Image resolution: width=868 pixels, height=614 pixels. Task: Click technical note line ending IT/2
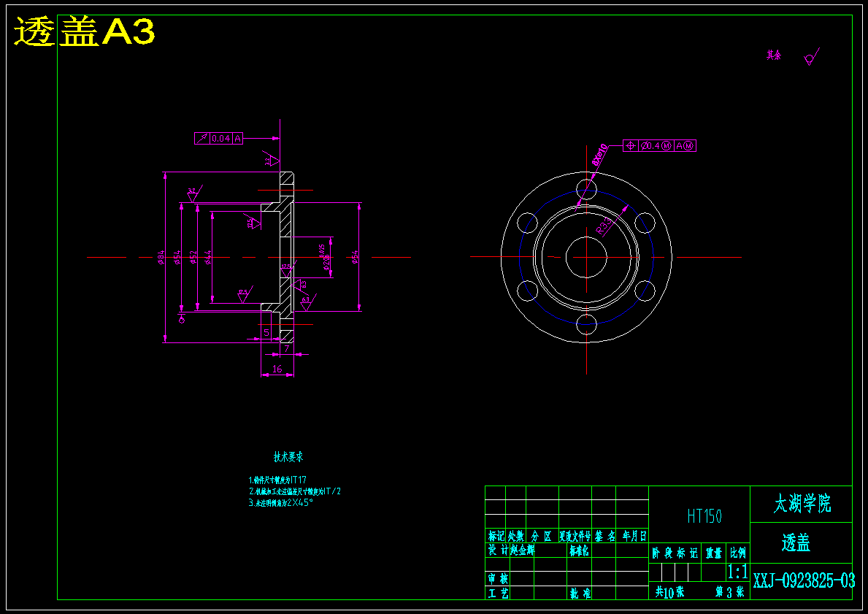tap(295, 491)
